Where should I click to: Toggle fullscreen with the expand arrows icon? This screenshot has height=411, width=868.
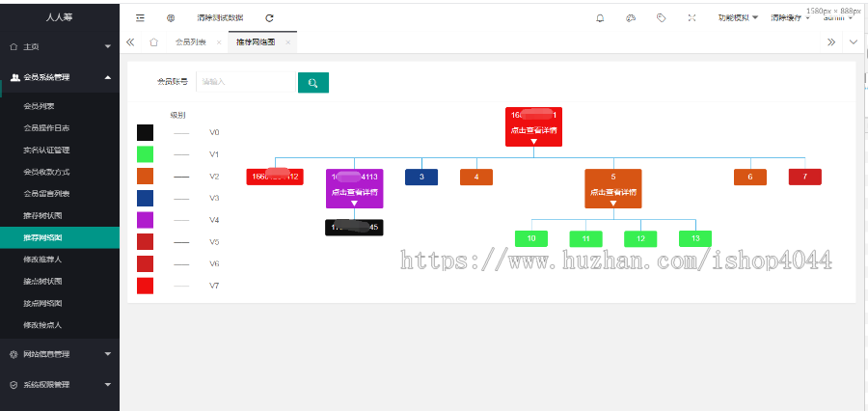(692, 17)
